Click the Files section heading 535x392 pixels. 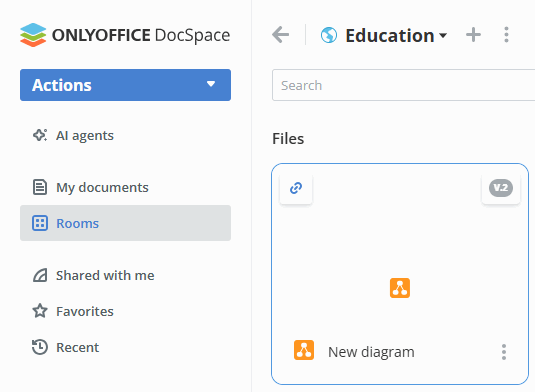pos(288,139)
